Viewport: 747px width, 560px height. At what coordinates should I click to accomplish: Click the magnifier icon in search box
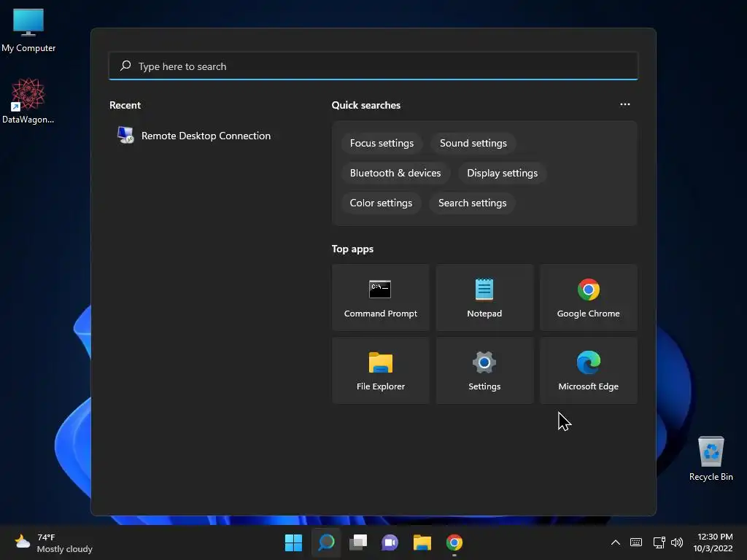125,66
